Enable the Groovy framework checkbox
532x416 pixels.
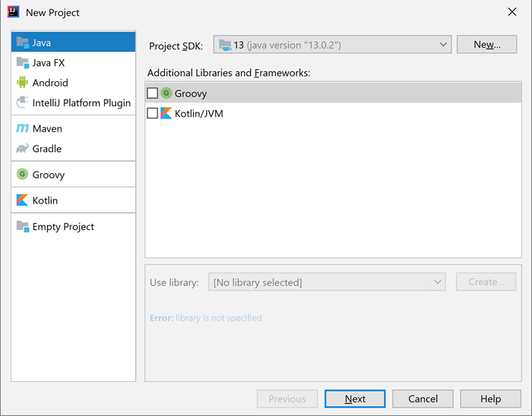click(x=153, y=93)
